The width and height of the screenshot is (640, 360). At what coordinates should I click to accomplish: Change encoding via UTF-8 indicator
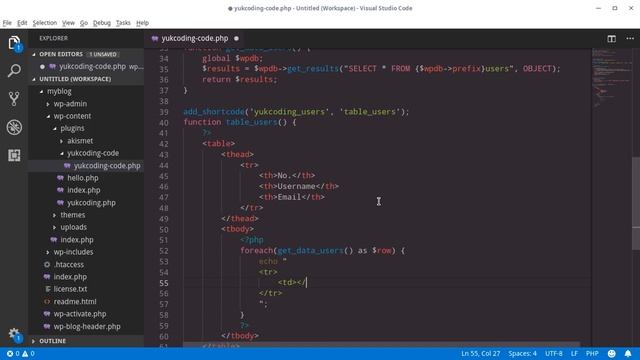[553, 353]
